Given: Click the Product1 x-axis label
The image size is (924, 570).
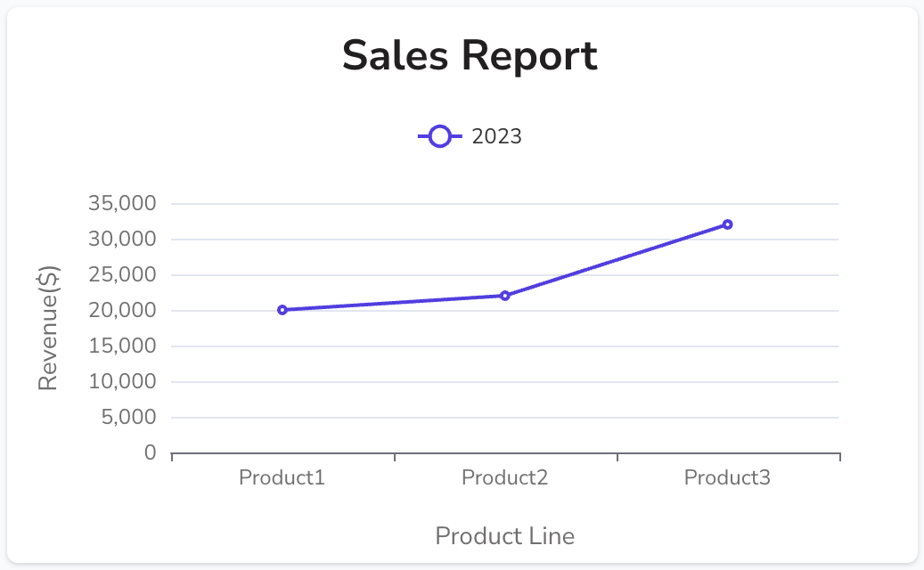Looking at the screenshot, I should (x=282, y=477).
